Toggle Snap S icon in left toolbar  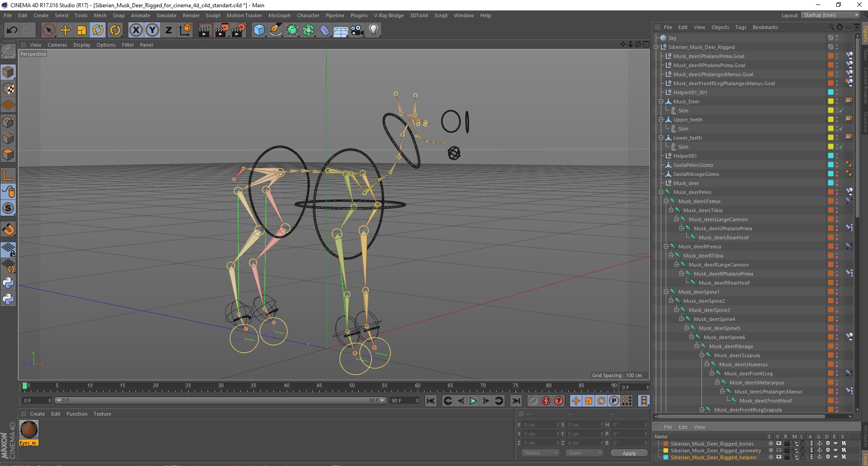pyautogui.click(x=8, y=209)
